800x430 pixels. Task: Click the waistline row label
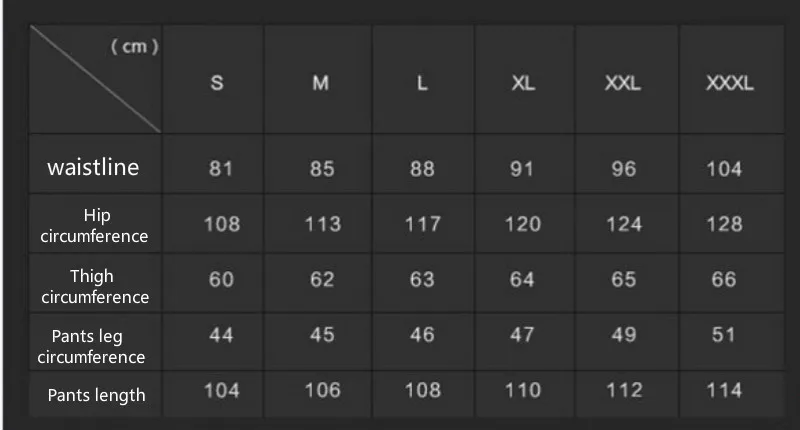click(x=93, y=167)
